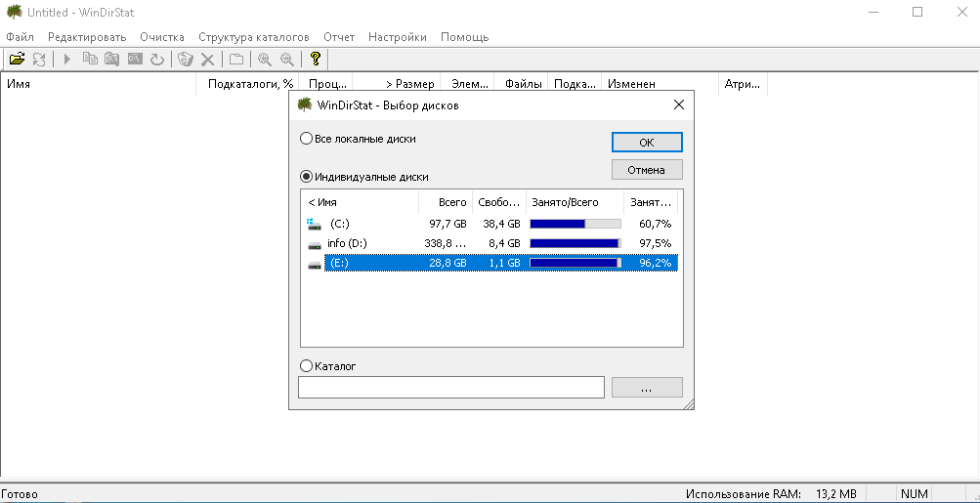Open the Настройки menu

(x=398, y=37)
